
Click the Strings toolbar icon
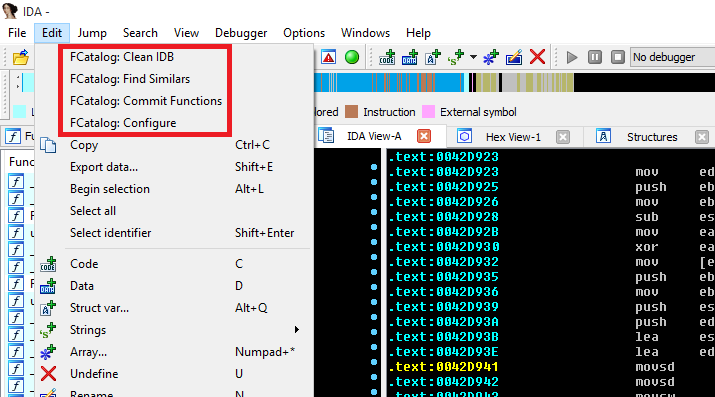tap(456, 57)
